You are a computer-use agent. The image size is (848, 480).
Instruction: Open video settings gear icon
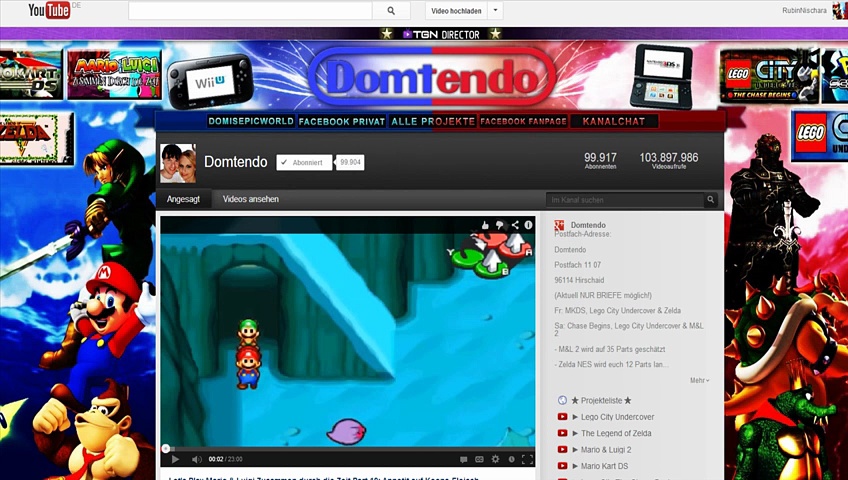[x=495, y=459]
